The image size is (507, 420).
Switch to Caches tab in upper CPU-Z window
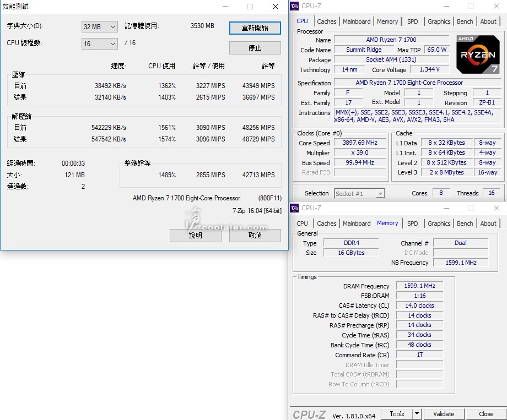pyautogui.click(x=327, y=21)
